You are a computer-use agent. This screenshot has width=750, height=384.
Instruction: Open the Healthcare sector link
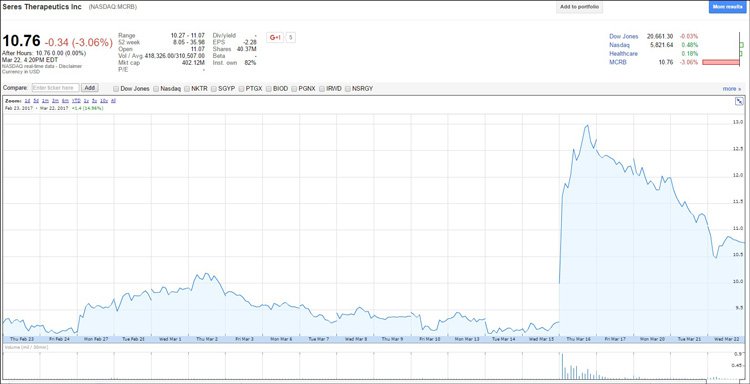(623, 54)
